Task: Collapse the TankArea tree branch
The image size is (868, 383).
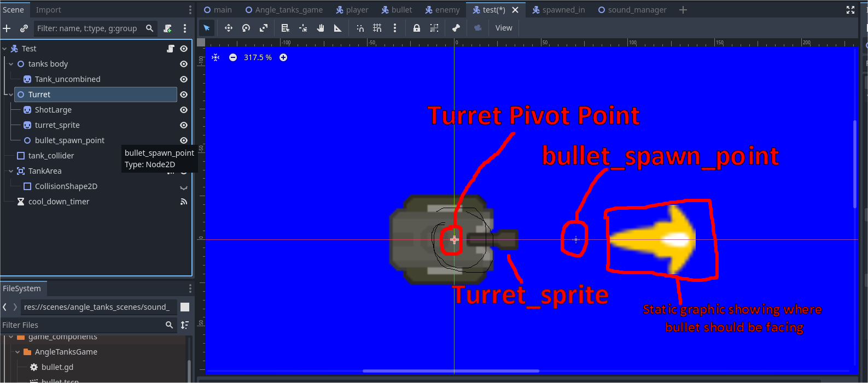Action: (x=11, y=171)
